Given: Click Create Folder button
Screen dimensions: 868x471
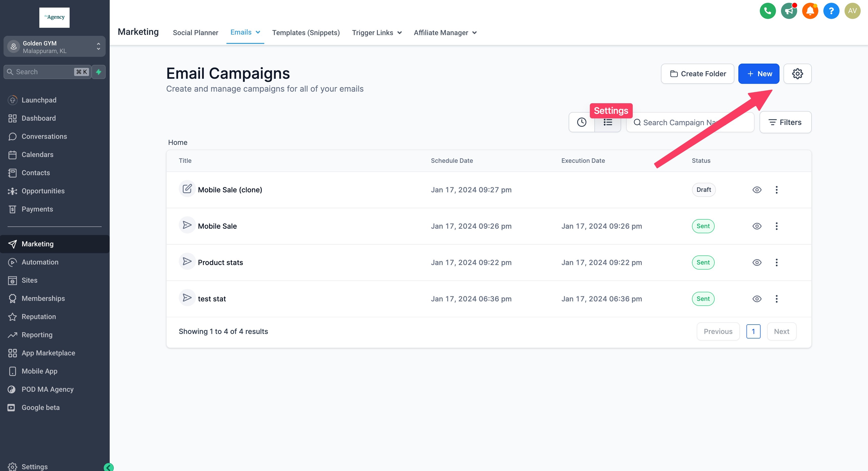Looking at the screenshot, I should point(697,73).
